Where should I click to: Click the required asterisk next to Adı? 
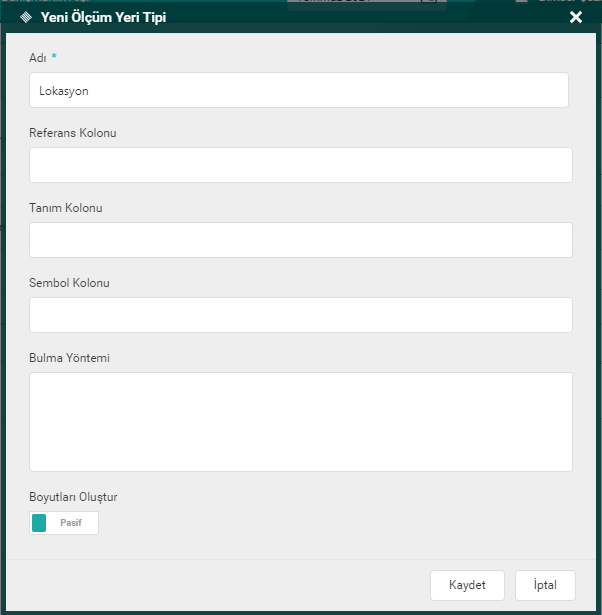54,57
